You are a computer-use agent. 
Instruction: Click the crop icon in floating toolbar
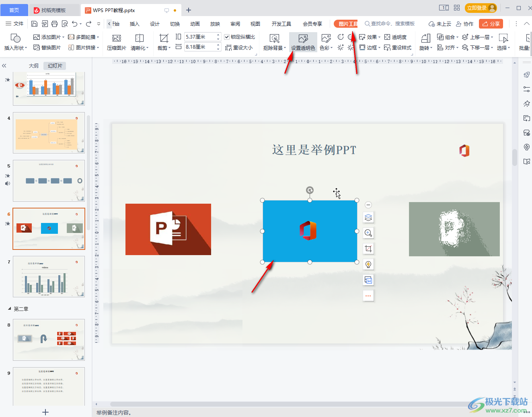368,249
